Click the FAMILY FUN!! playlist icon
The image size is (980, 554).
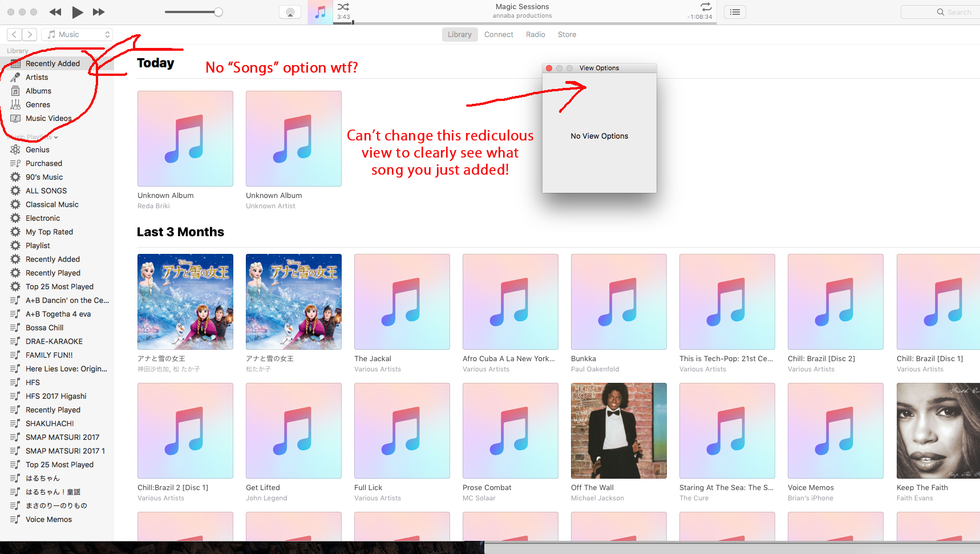pyautogui.click(x=15, y=355)
